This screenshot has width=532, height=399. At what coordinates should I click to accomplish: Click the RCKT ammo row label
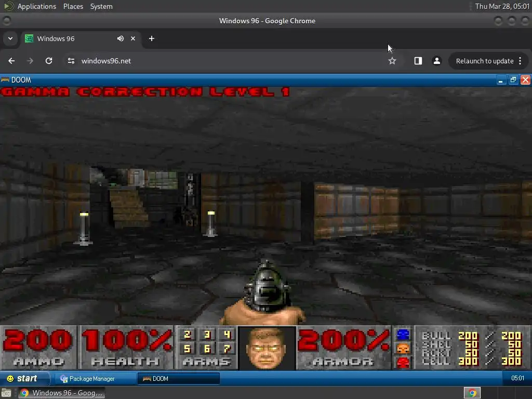[x=436, y=353]
